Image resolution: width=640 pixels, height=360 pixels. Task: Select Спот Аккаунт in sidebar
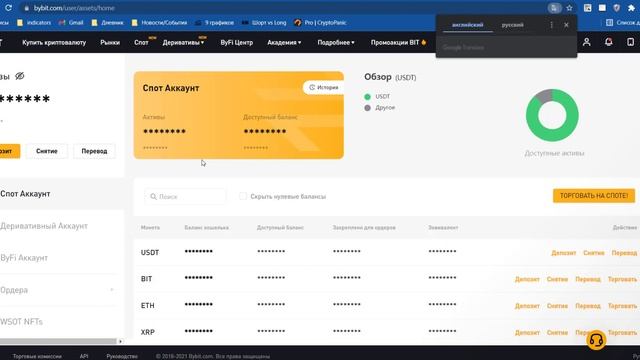point(25,194)
